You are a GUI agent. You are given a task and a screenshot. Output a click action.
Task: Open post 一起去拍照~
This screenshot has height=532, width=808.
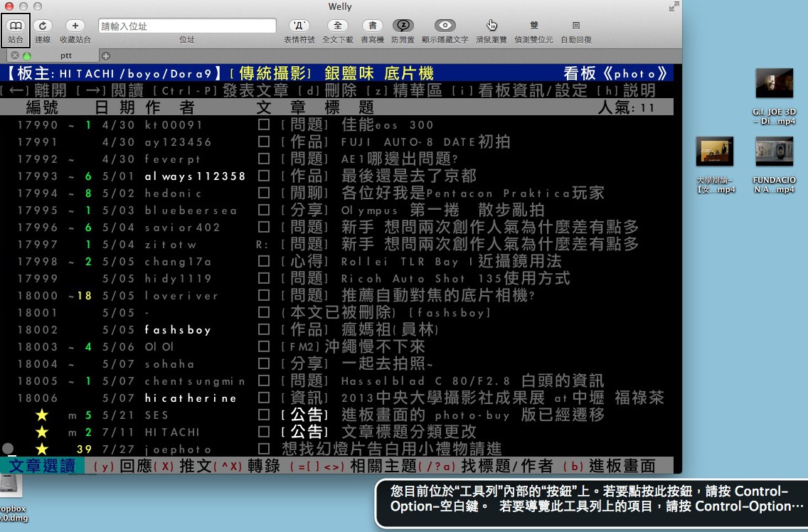(x=387, y=363)
